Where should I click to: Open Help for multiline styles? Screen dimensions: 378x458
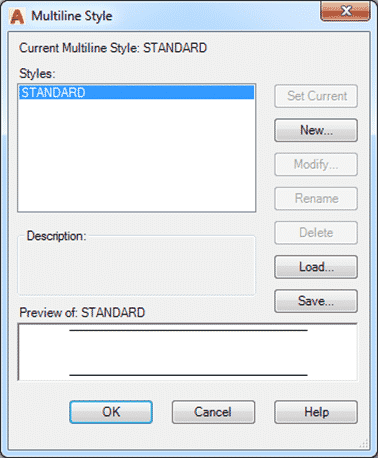(316, 412)
